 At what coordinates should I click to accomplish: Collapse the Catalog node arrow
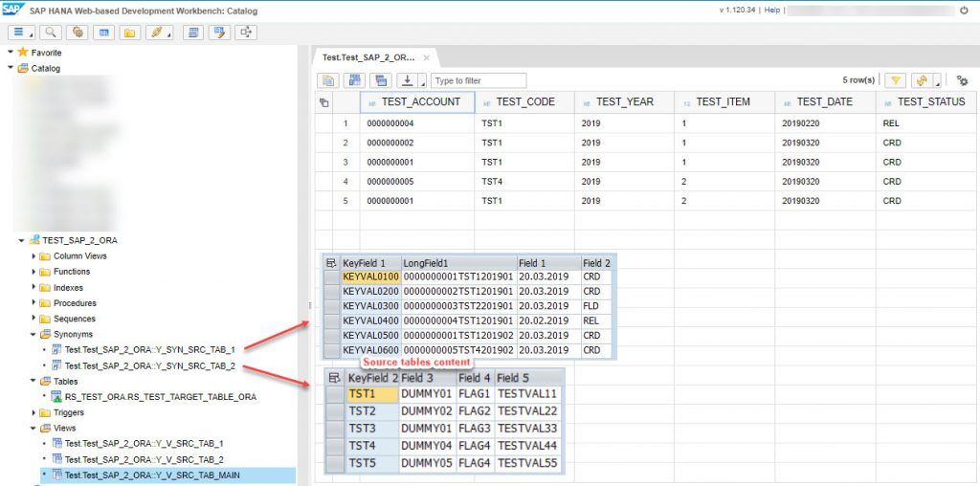pos(11,68)
